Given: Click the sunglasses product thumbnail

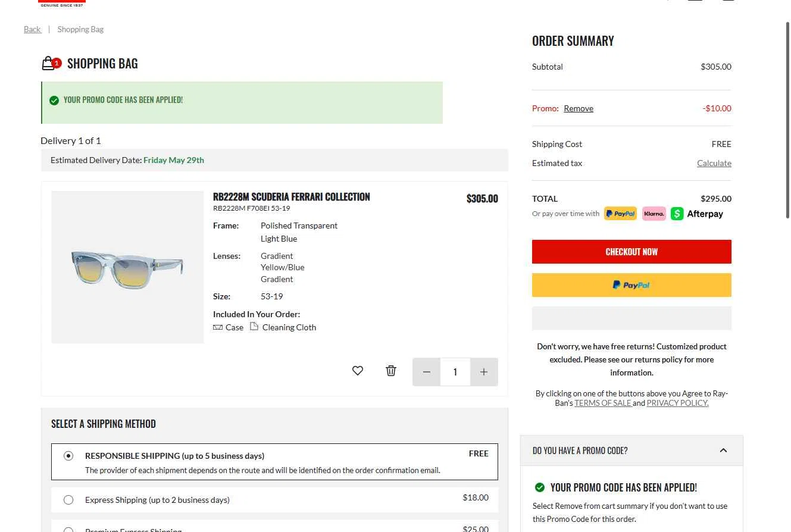Looking at the screenshot, I should 127,267.
